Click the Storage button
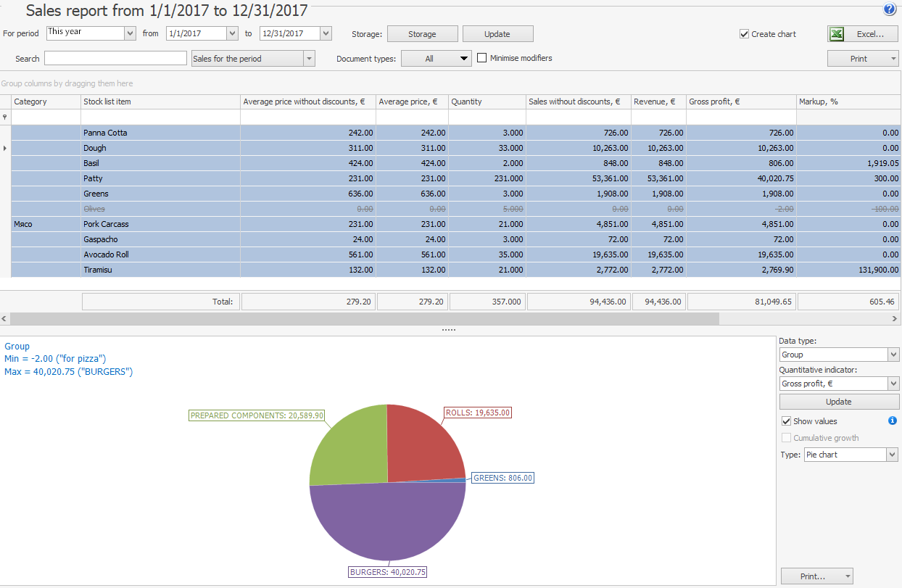 coord(422,34)
